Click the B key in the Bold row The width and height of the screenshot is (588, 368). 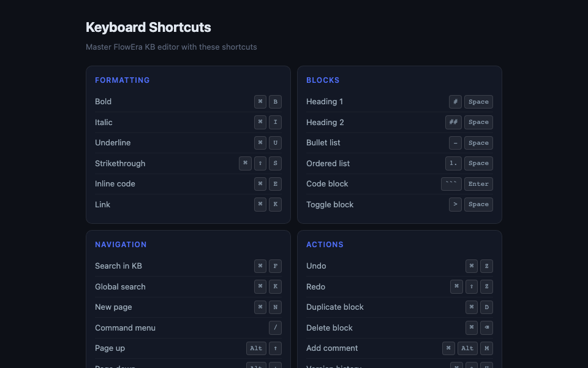(x=275, y=102)
